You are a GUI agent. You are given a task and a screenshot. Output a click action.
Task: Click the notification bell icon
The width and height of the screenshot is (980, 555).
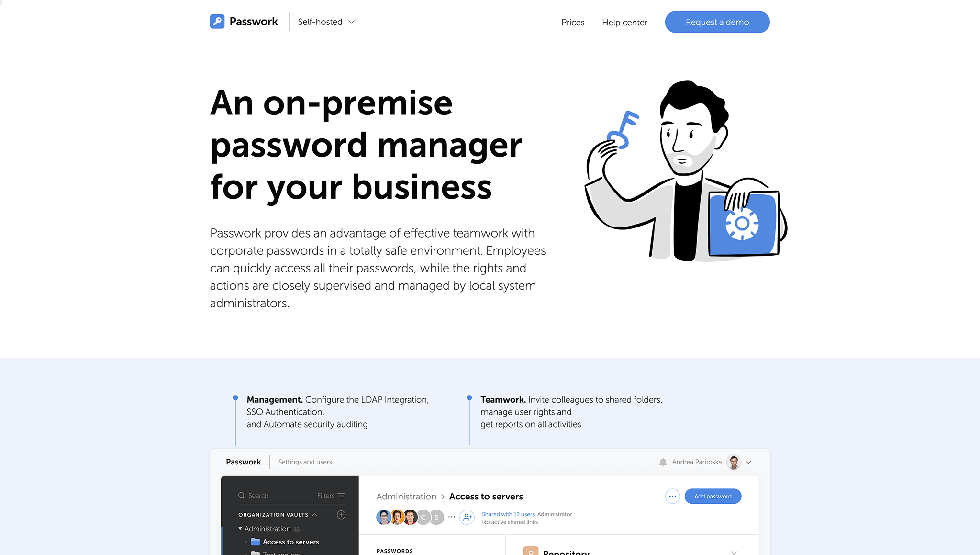click(662, 462)
